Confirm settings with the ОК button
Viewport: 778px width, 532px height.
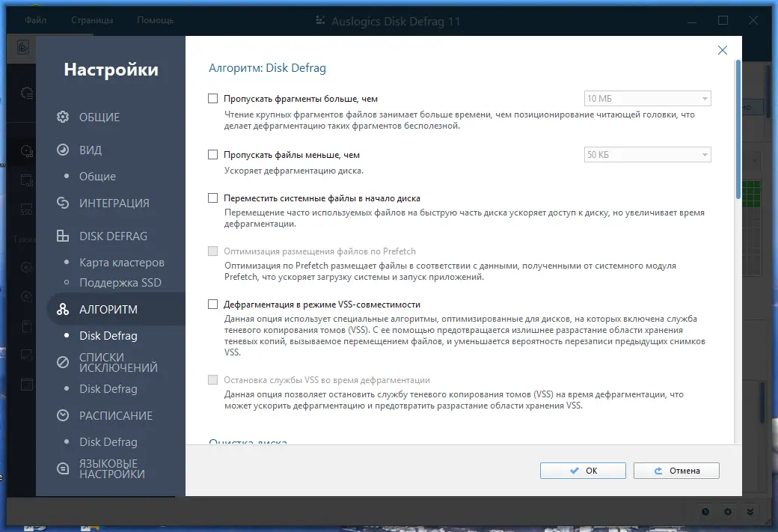tap(583, 471)
